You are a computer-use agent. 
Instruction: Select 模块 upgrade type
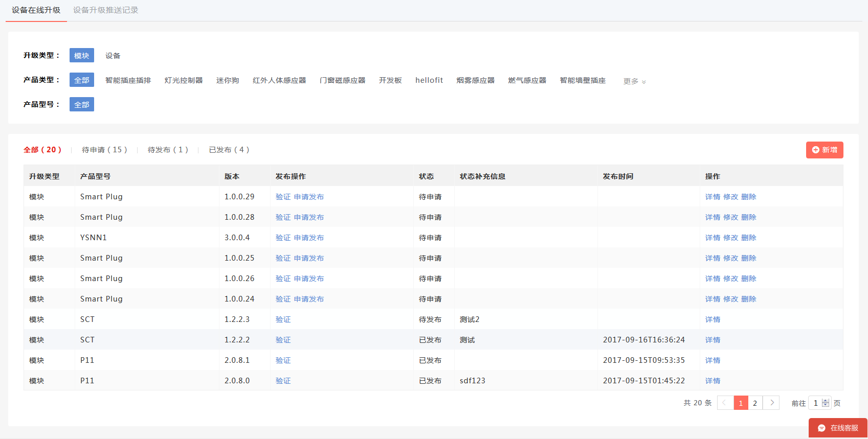tap(82, 55)
